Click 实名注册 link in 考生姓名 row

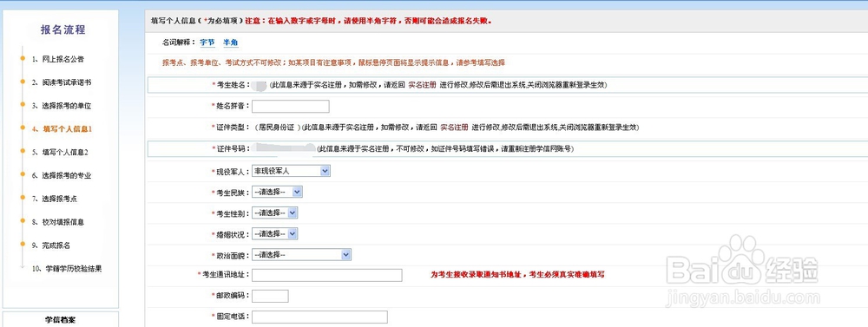point(423,85)
